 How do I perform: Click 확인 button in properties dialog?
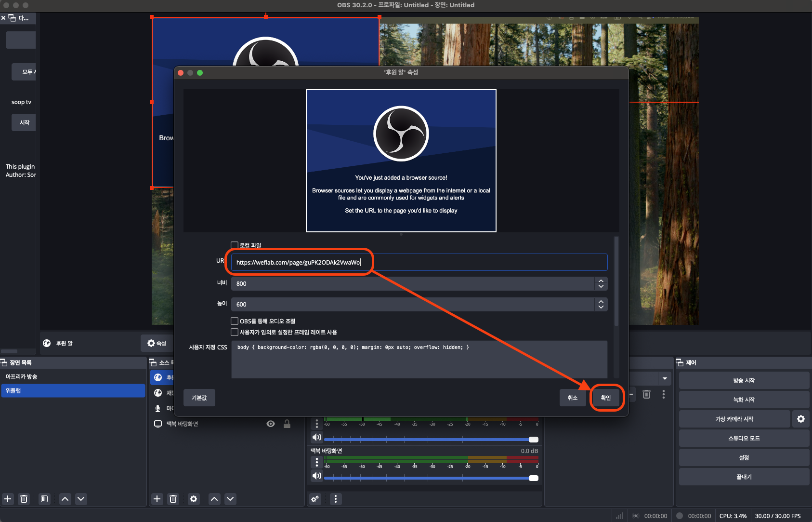(606, 398)
